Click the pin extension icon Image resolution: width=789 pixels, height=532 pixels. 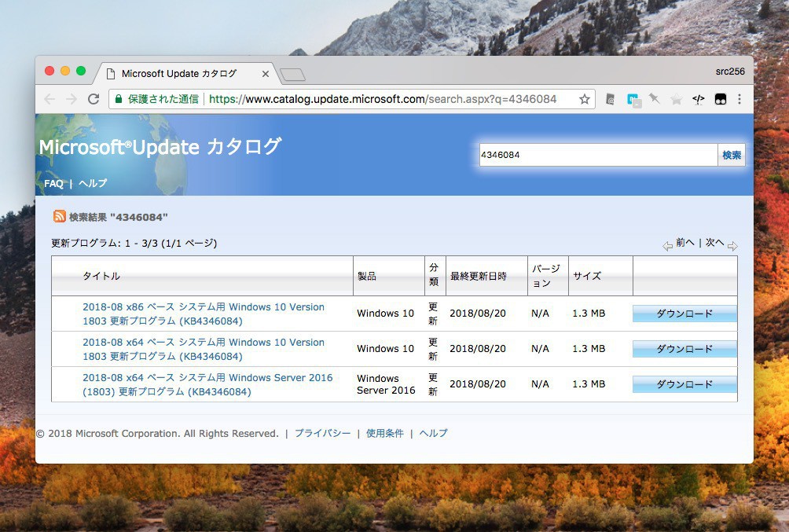point(654,99)
